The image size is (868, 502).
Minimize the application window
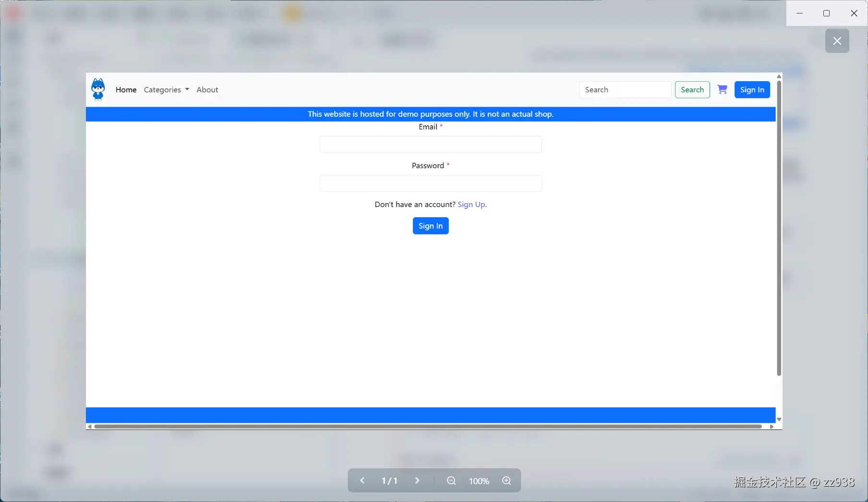click(x=799, y=13)
